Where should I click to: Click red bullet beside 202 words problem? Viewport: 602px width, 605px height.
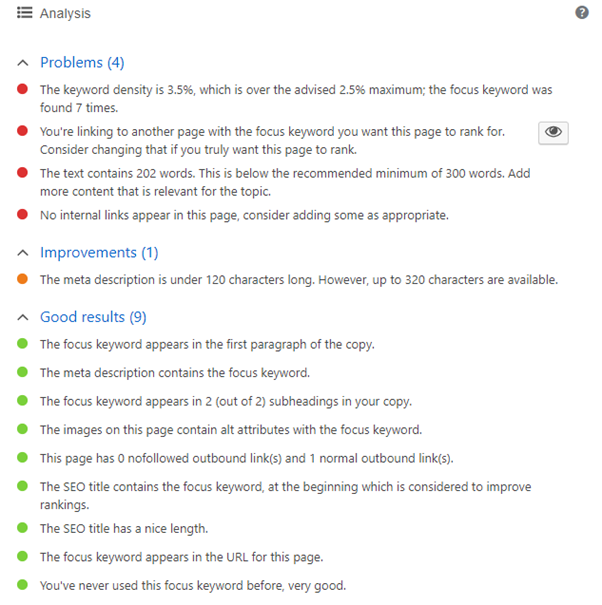tap(23, 173)
